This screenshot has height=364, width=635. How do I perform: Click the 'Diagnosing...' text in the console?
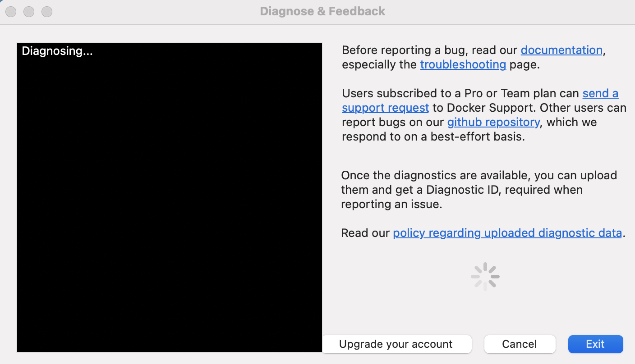point(57,51)
